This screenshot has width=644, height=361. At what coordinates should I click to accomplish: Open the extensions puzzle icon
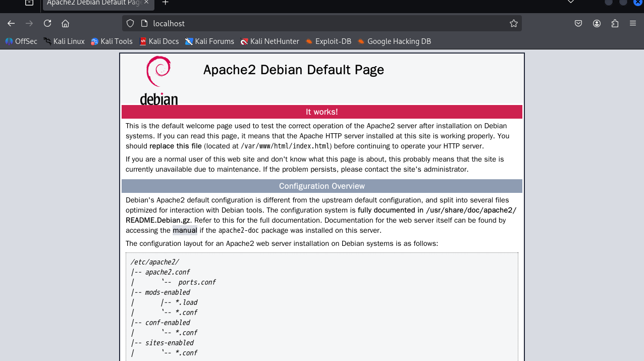pyautogui.click(x=615, y=23)
